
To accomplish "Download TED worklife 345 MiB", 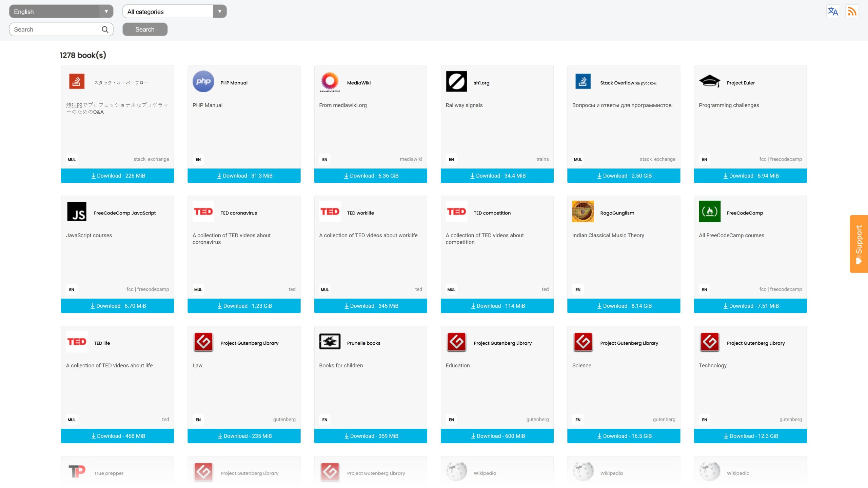I will point(371,306).
